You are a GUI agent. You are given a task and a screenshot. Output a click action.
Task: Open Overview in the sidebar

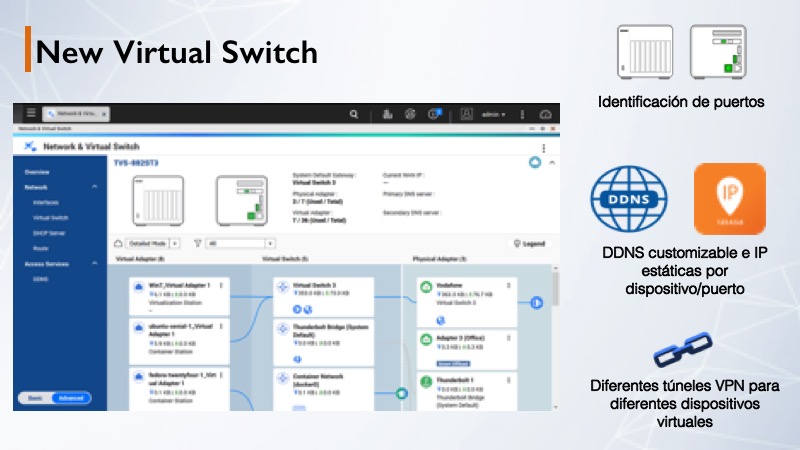coord(37,172)
